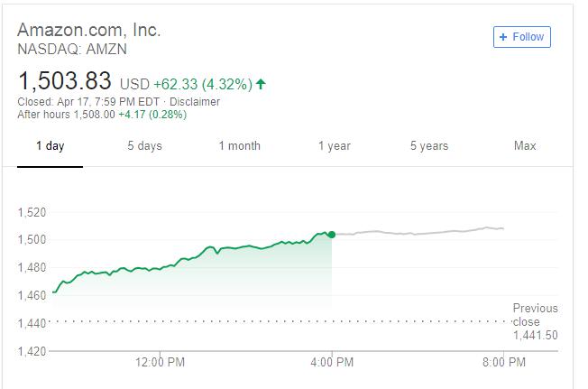
Task: Click the 8:00 PM time axis label
Action: [x=504, y=364]
